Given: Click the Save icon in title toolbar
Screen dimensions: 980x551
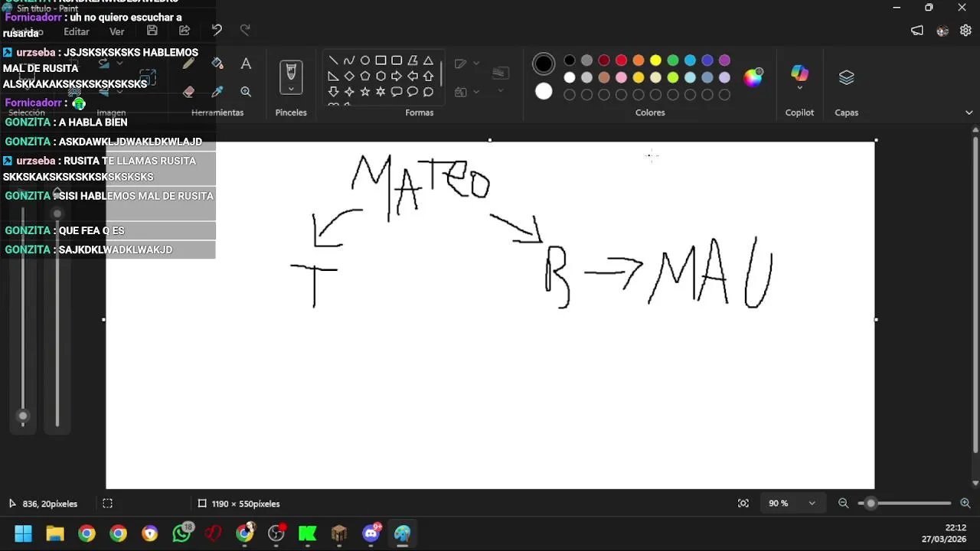Looking at the screenshot, I should pos(152,31).
